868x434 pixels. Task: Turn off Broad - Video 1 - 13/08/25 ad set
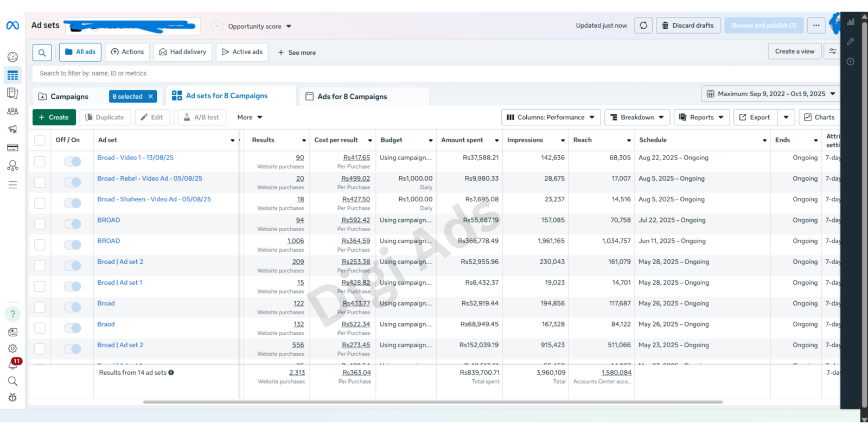[x=72, y=161]
